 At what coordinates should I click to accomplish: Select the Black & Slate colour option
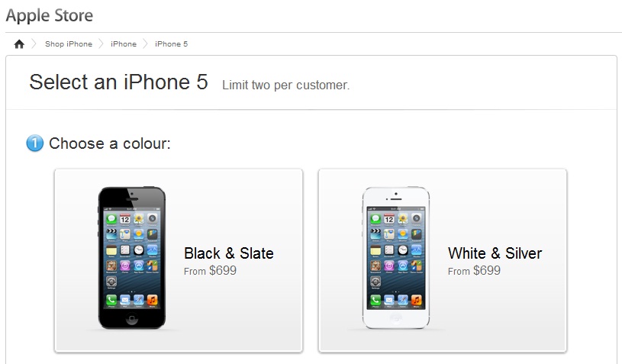coord(179,260)
